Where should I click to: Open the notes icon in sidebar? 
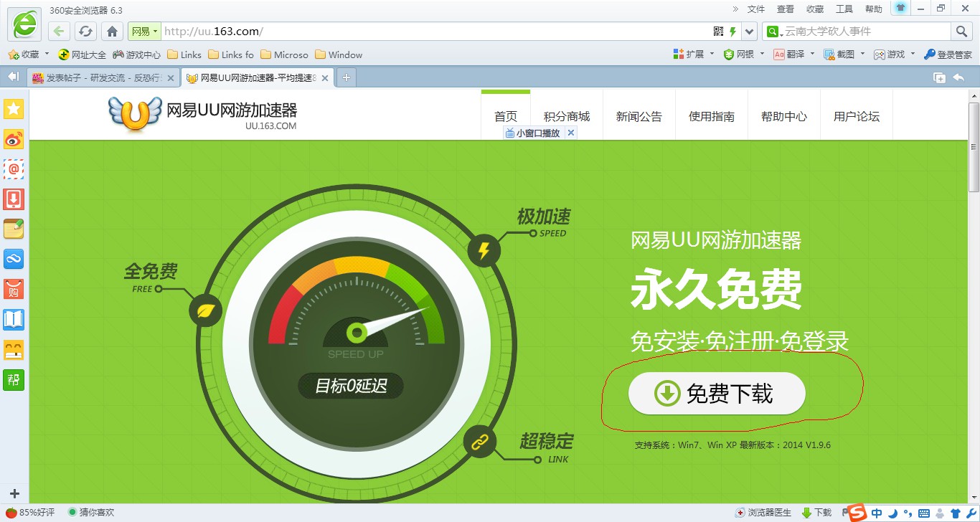14,229
